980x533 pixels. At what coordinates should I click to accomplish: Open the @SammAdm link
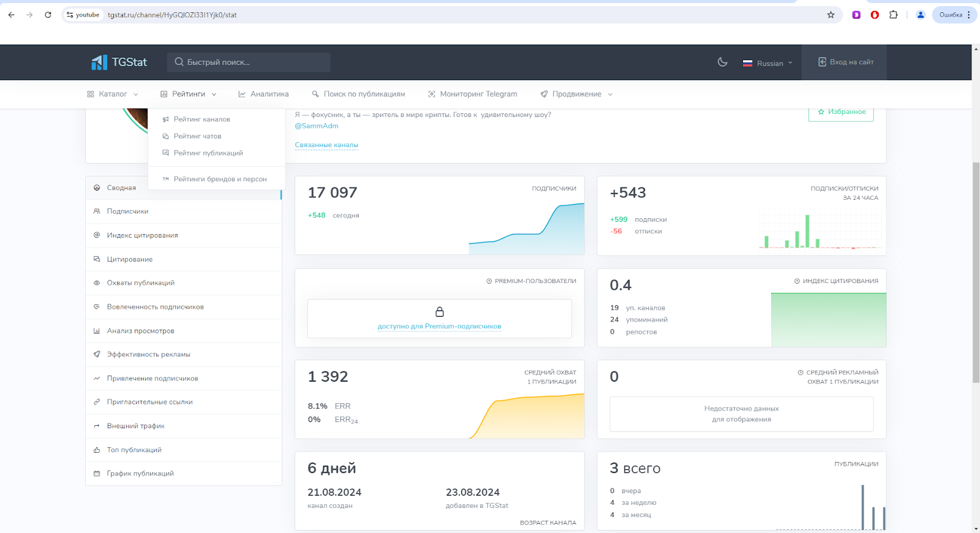[316, 126]
